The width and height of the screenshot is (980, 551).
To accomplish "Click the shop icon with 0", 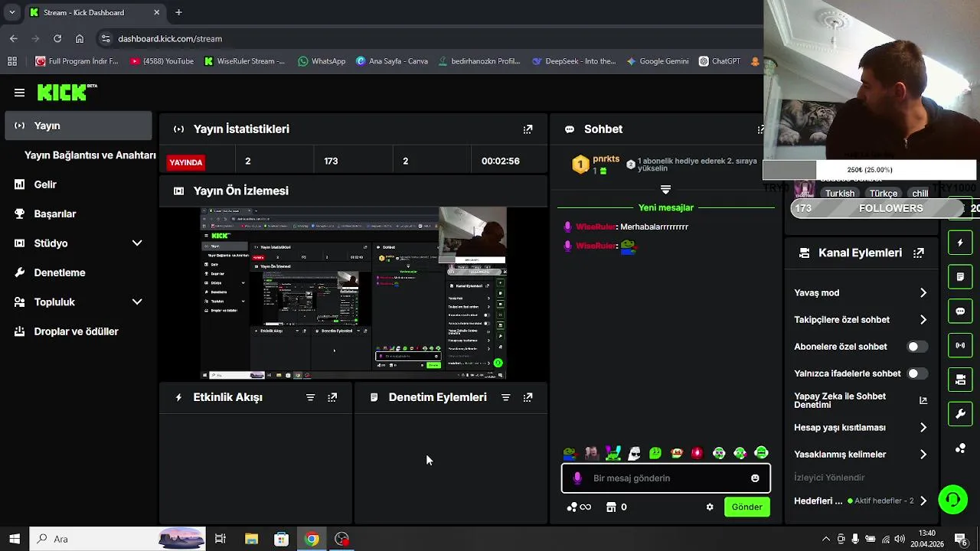I will pos(616,507).
